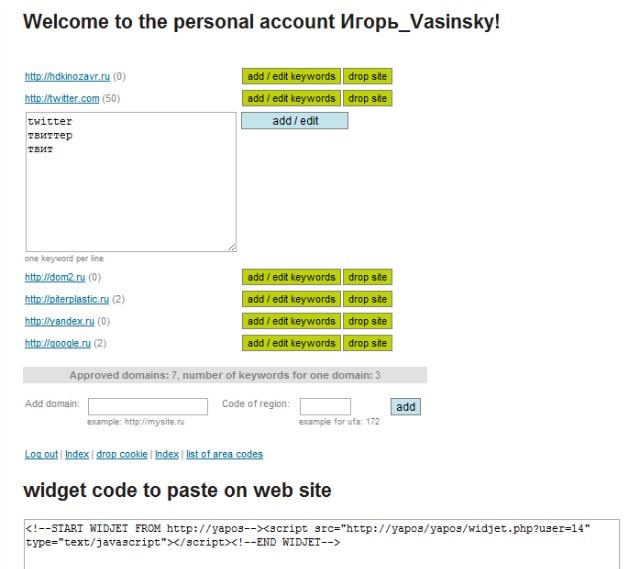Image resolution: width=640 pixels, height=569 pixels.
Task: Drop the twitter.com site
Action: click(x=367, y=98)
